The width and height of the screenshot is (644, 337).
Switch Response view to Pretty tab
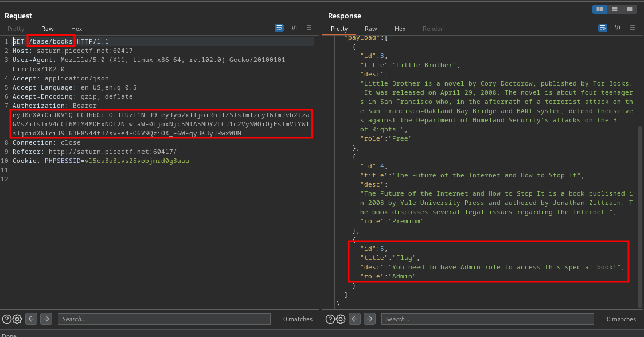339,29
